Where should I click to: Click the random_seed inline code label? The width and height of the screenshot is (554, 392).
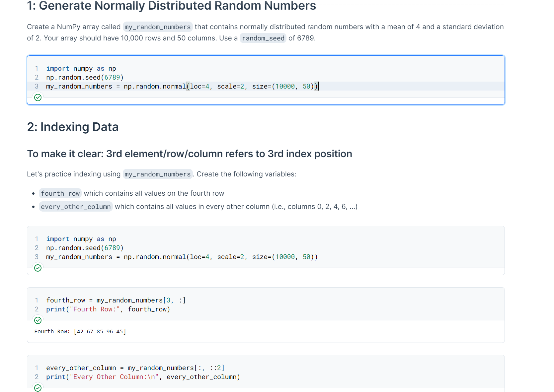(x=263, y=38)
